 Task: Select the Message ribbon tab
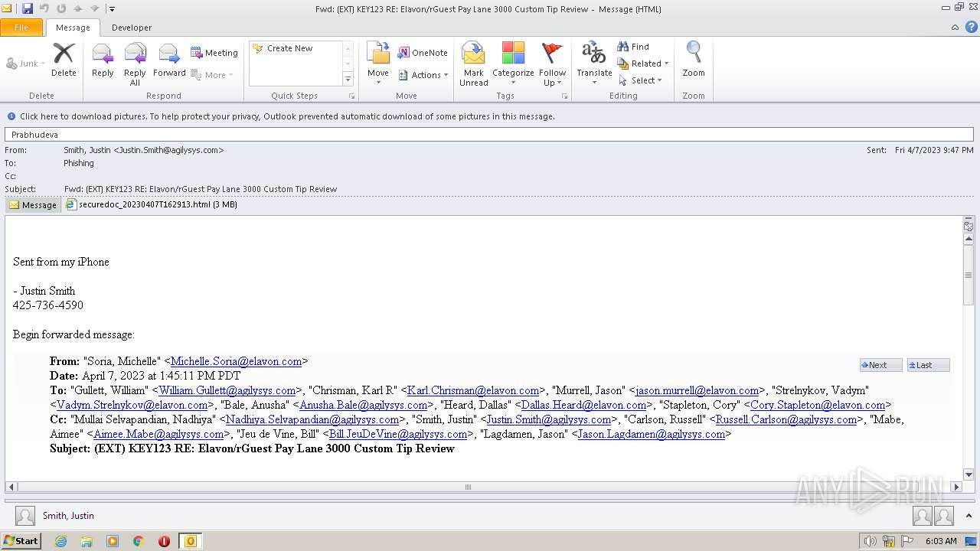coord(73,28)
